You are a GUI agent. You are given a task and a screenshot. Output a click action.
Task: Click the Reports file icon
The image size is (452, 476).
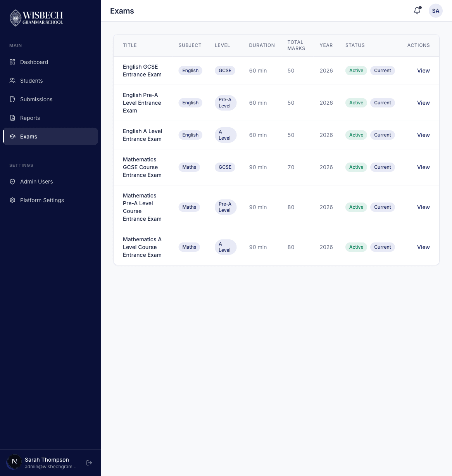(12, 118)
